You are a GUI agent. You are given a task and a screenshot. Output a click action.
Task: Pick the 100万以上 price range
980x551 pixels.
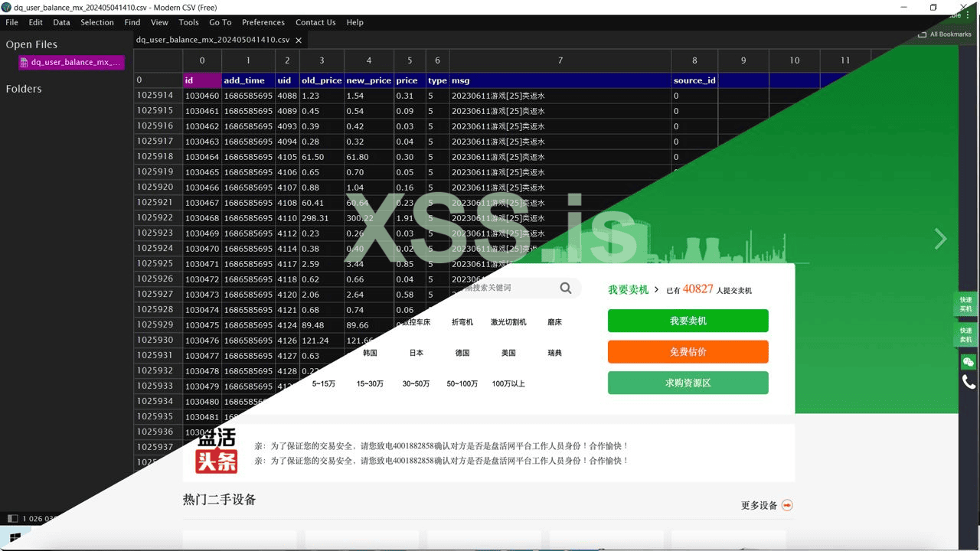(x=508, y=383)
